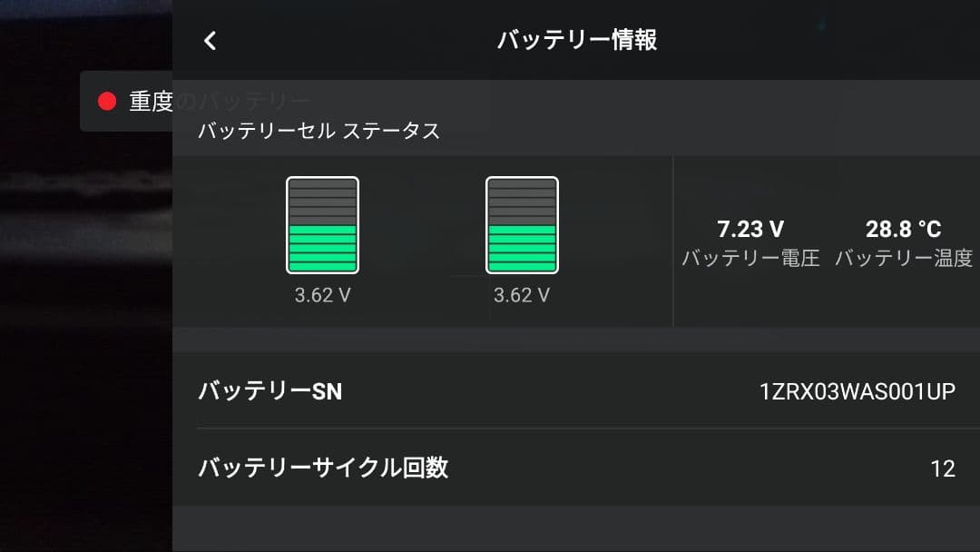Select the first battery cell icon
This screenshot has height=552, width=980.
322,222
